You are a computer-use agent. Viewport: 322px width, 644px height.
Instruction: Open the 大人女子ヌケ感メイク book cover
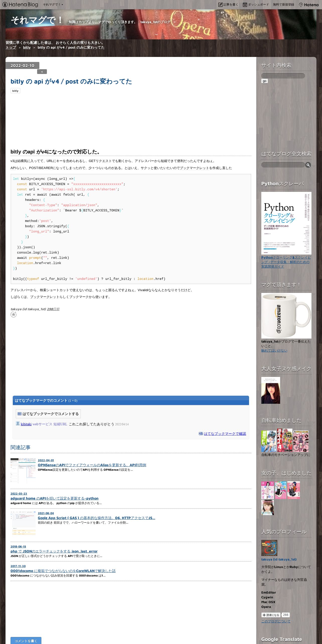[x=271, y=390]
